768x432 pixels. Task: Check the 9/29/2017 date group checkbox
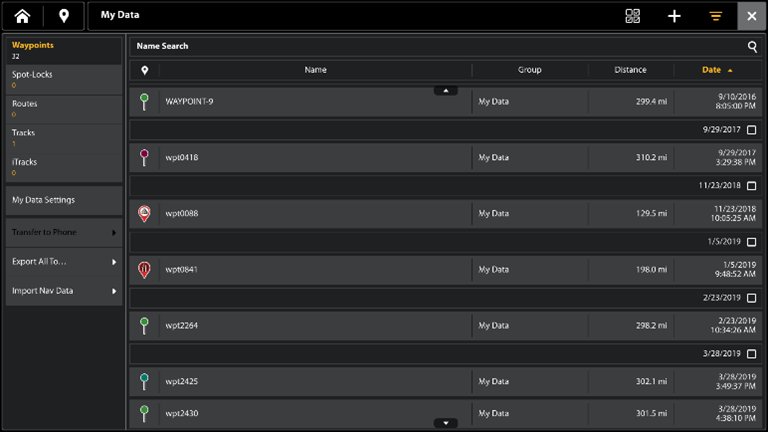[752, 130]
